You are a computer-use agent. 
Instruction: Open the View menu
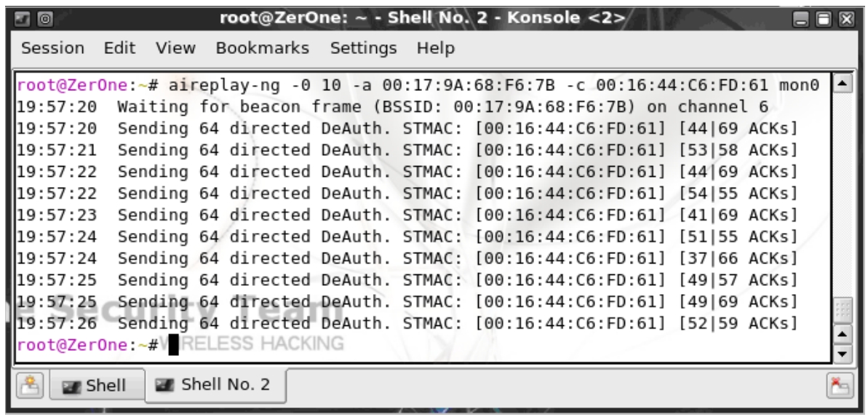(x=175, y=48)
